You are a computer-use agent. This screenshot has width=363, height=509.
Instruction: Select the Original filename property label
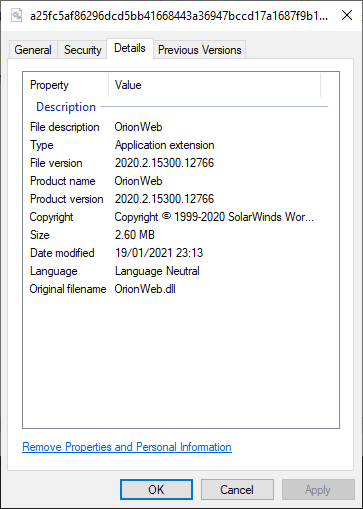click(68, 289)
